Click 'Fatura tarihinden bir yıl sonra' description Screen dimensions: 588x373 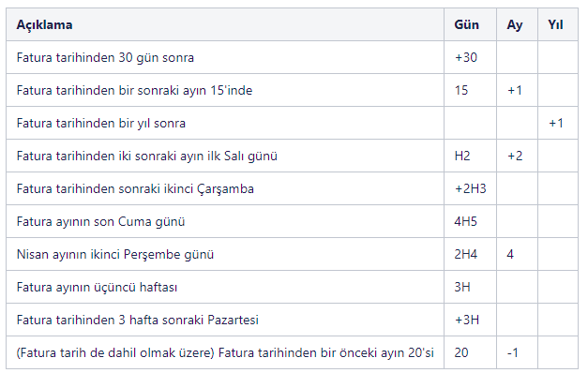pos(101,124)
